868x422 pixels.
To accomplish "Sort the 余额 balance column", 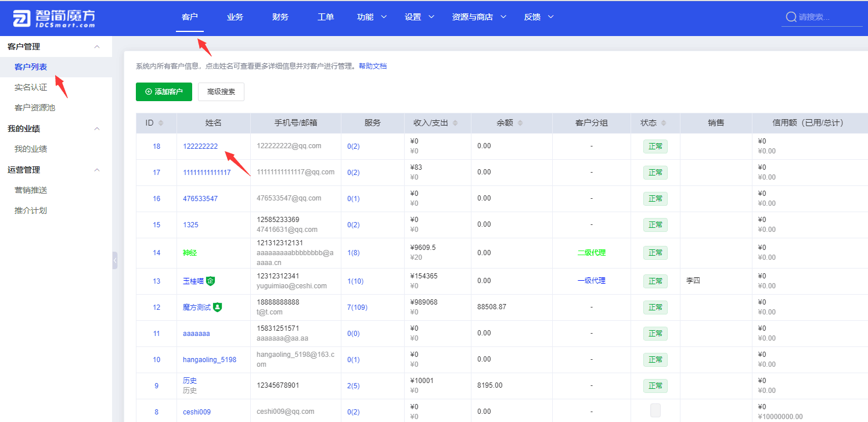I will click(520, 123).
